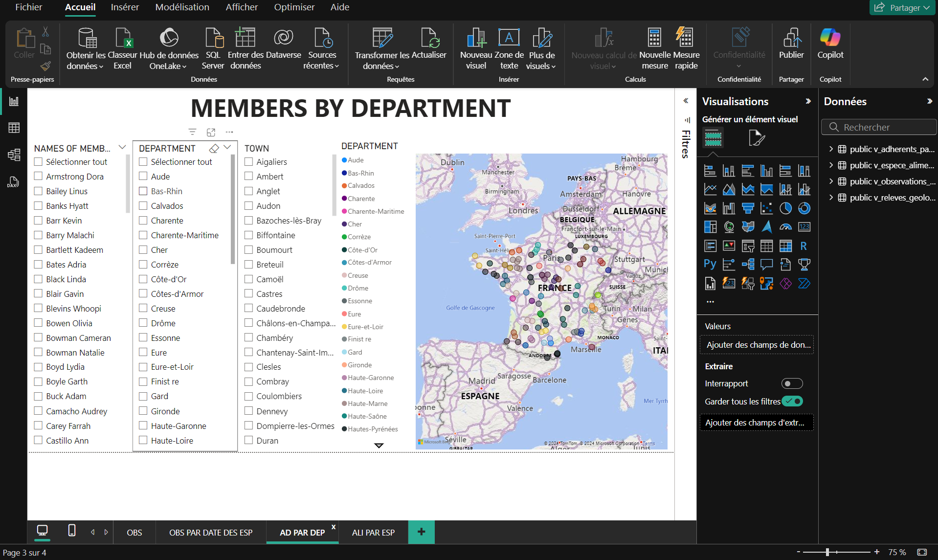Expand public v_adherents_pa table
This screenshot has height=560, width=938.
831,149
